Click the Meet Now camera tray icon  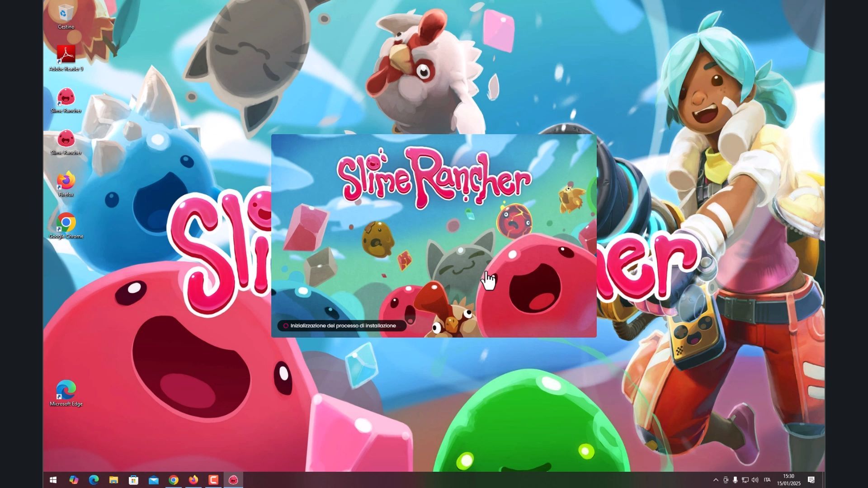tap(726, 480)
